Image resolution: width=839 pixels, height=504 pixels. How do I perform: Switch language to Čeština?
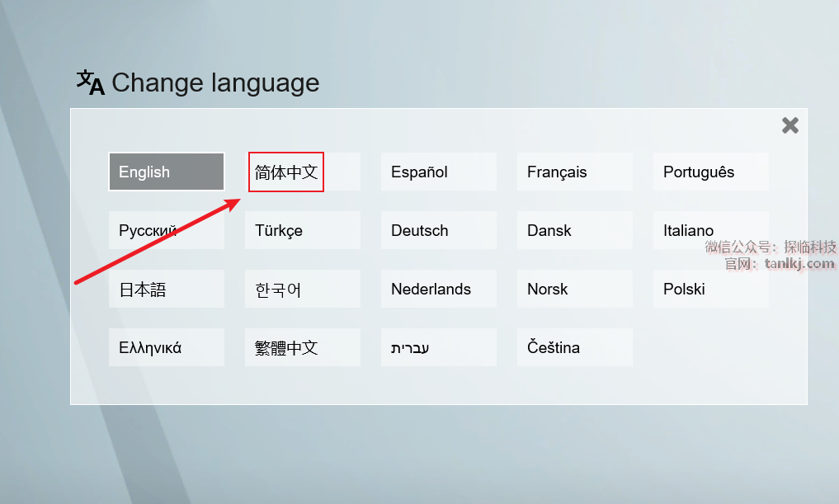[x=574, y=347]
